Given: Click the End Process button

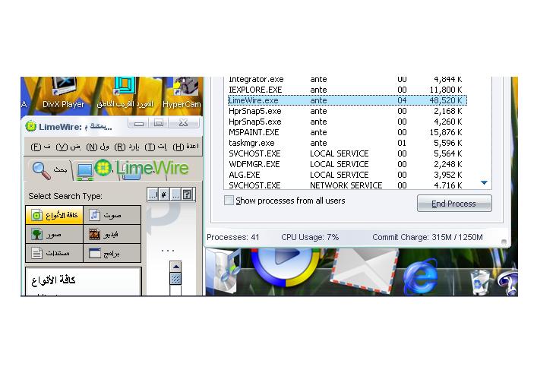Looking at the screenshot, I should [x=454, y=204].
